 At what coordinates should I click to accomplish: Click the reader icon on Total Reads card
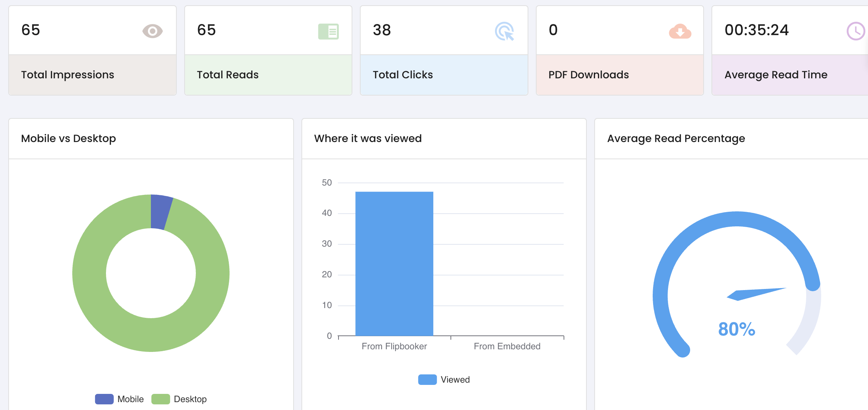[328, 31]
